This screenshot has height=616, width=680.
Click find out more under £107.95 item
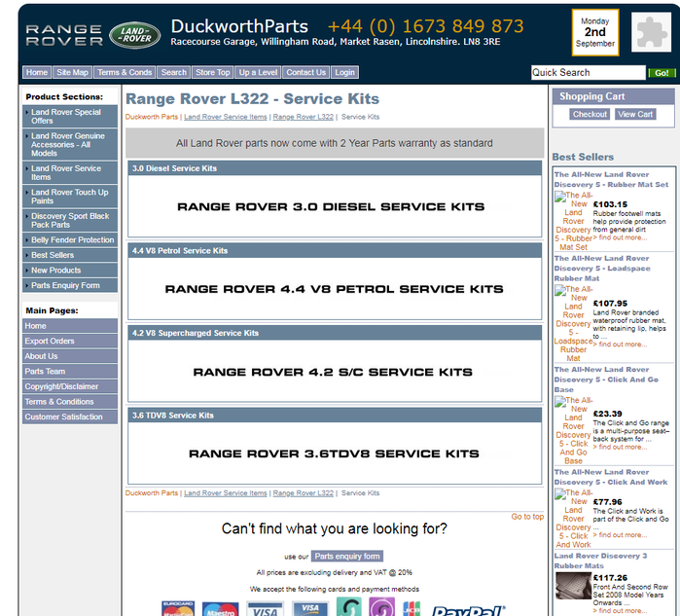pyautogui.click(x=620, y=344)
